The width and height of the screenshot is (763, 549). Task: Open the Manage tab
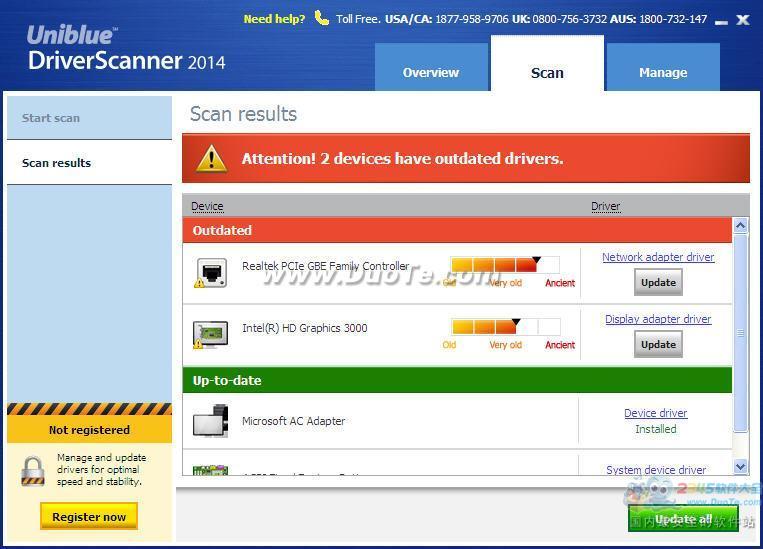point(663,67)
